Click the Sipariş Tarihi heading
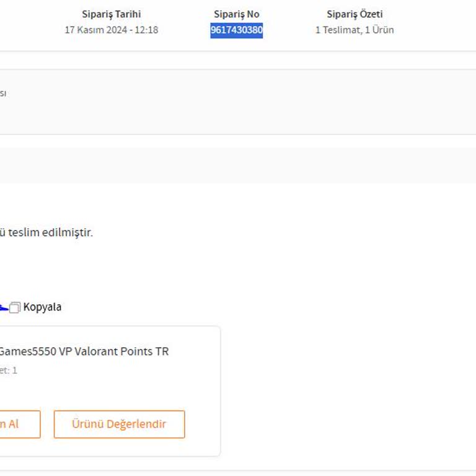The width and height of the screenshot is (476, 476). [112, 14]
